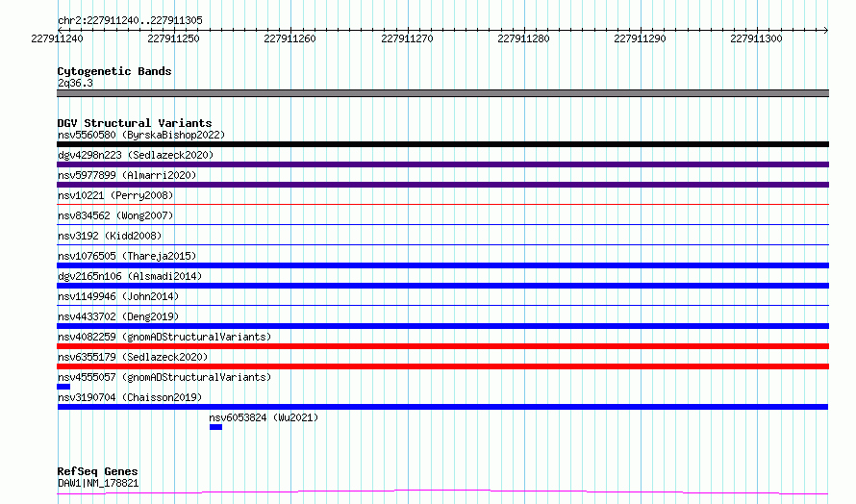Select the blue nsv4433702 variant bar
The height and width of the screenshot is (504, 856).
442,326
